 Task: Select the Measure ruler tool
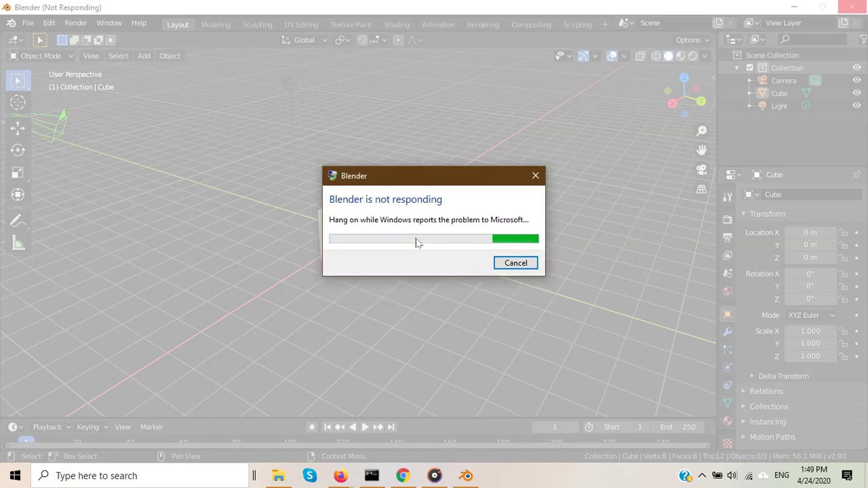click(18, 244)
